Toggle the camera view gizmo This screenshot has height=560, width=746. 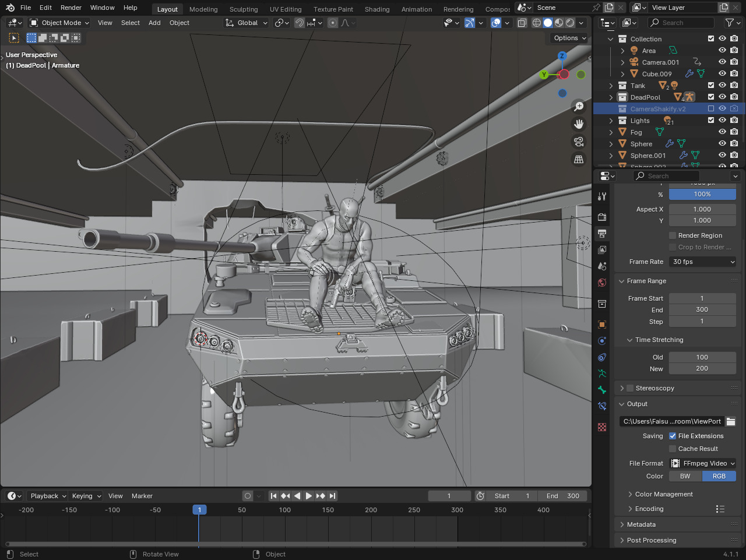pos(579,142)
